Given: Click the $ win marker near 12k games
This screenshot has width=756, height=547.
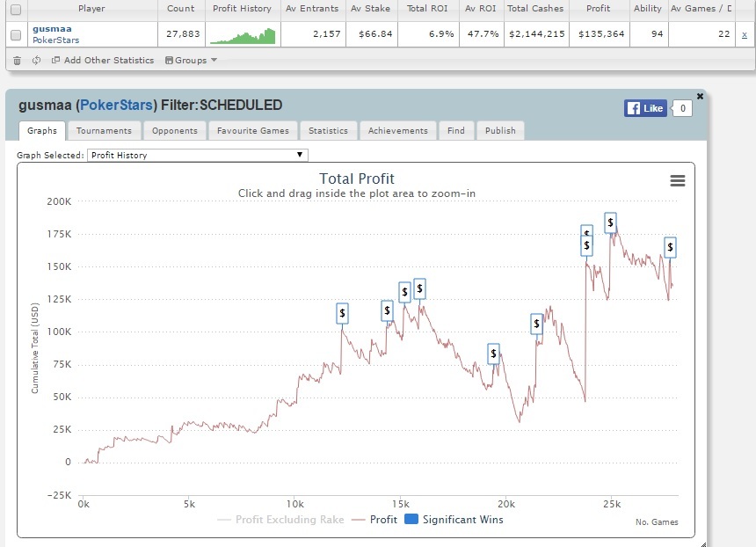Looking at the screenshot, I should coord(342,314).
